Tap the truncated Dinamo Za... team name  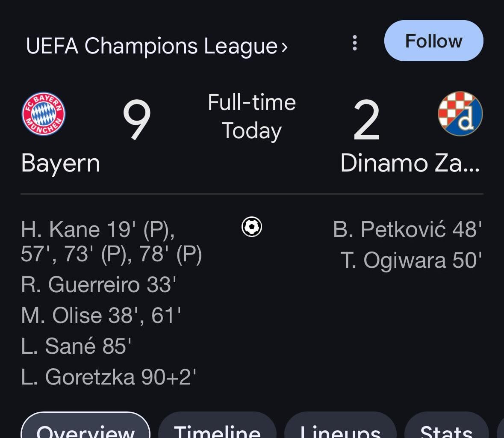coord(410,163)
